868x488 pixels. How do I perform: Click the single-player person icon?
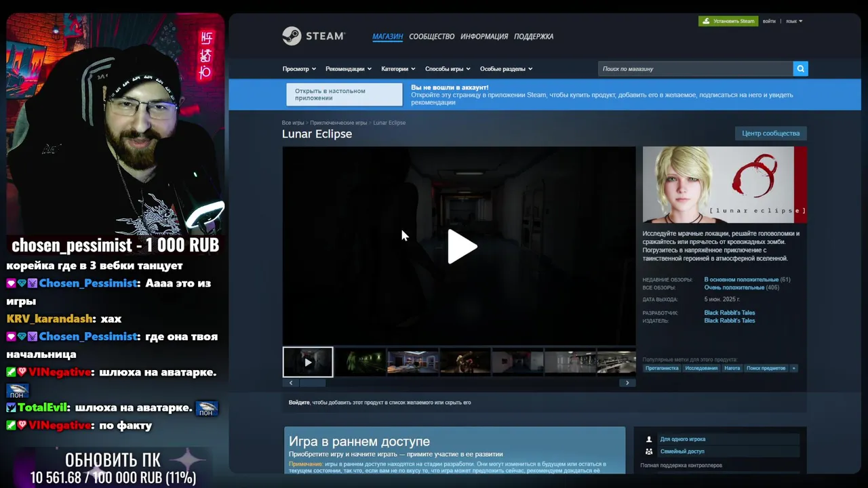[649, 439]
